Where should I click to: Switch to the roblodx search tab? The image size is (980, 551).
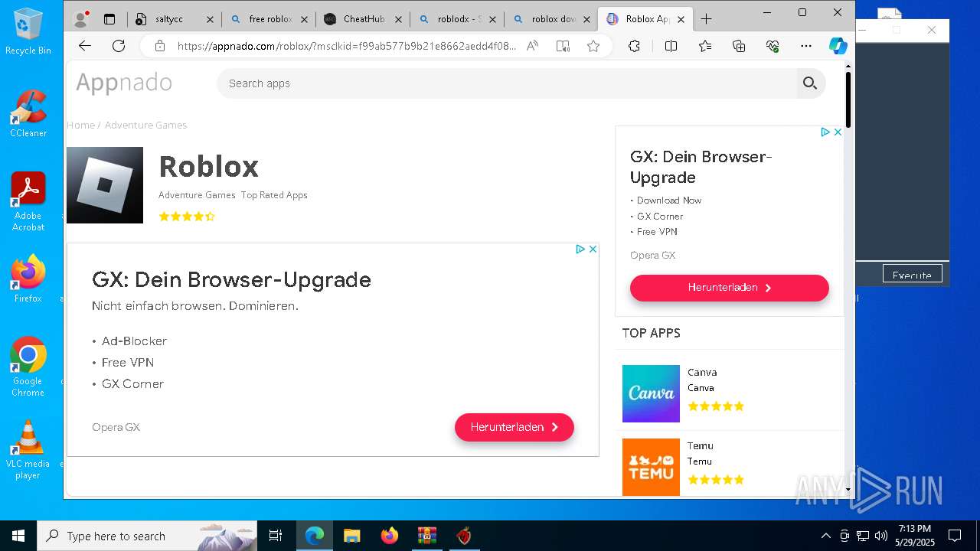458,19
